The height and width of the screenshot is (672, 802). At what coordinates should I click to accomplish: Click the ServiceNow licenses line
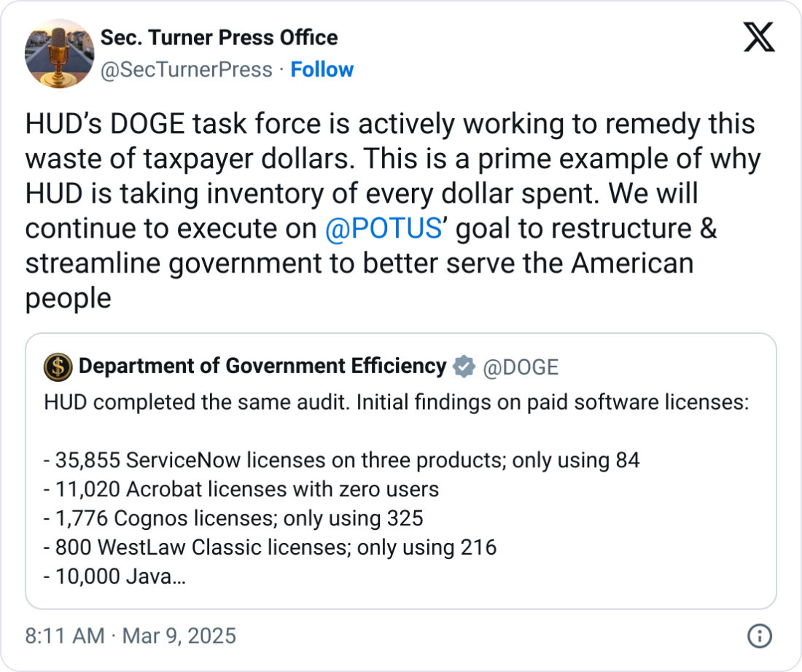pos(341,461)
